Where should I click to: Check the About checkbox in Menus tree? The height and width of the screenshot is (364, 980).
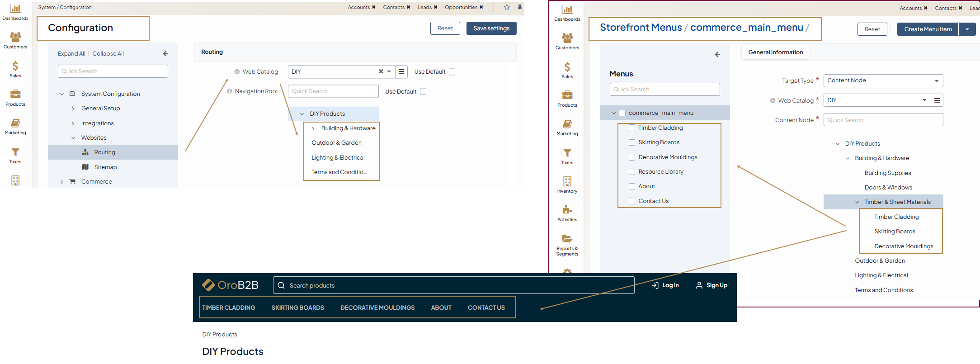(x=632, y=186)
